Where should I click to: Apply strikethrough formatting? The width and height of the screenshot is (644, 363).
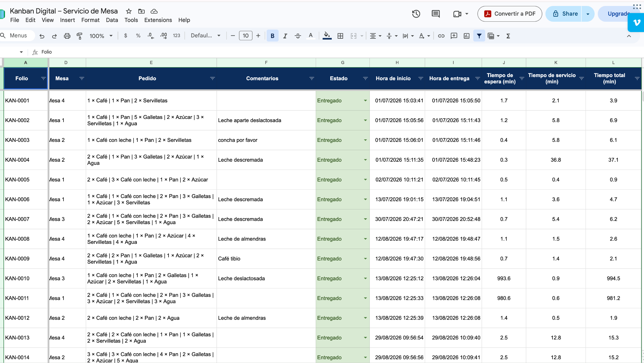298,36
